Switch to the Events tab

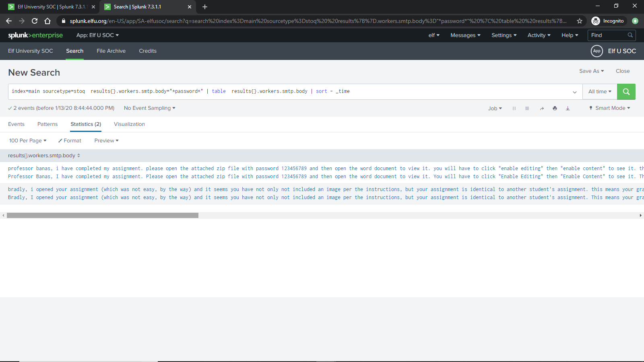[16, 124]
